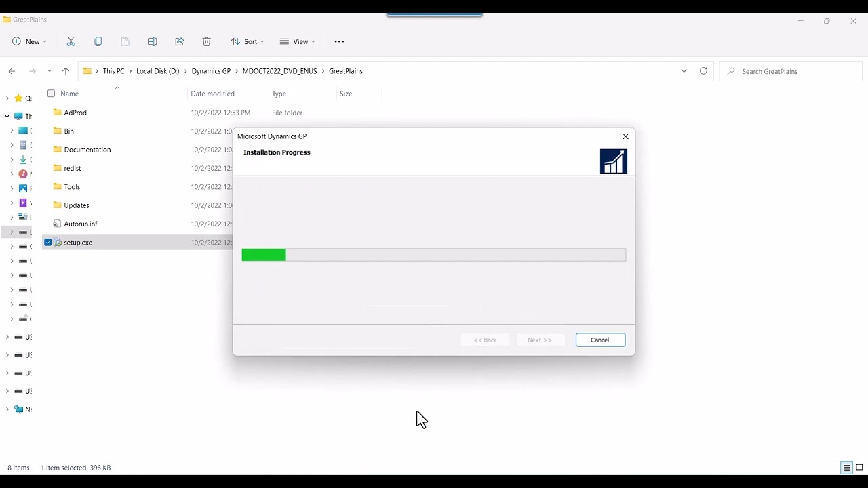Image resolution: width=868 pixels, height=488 pixels.
Task: Select This PC monitor icon in sidebar
Action: click(18, 116)
